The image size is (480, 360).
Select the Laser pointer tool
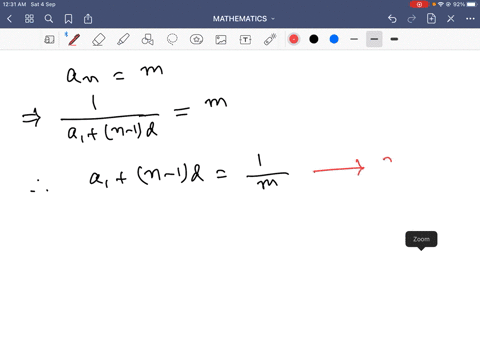click(270, 40)
